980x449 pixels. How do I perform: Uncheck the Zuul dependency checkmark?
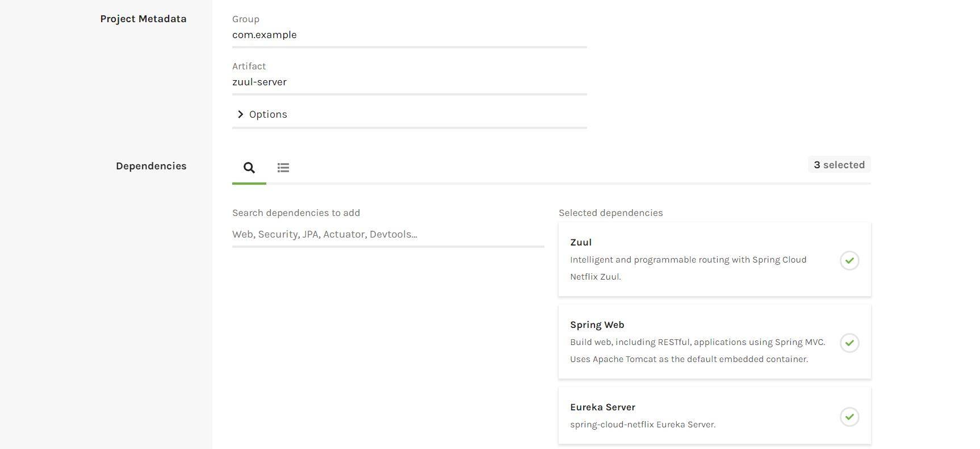[x=849, y=261]
